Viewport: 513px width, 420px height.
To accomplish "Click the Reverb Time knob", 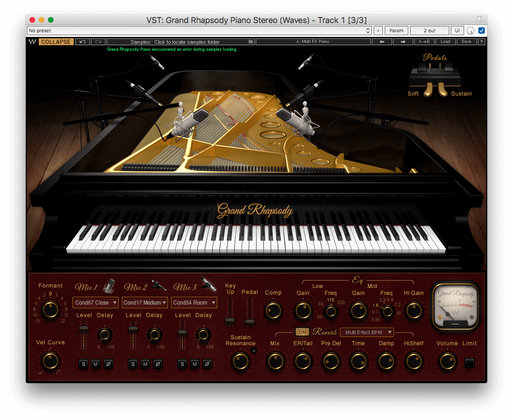I will pos(358,361).
